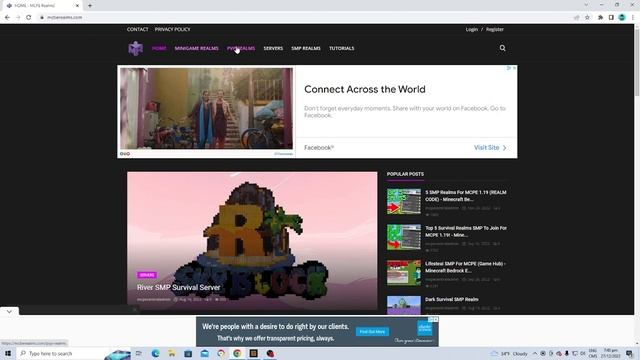Reload the page with the refresh icon
Screen dimensions: 640x360
tap(29, 17)
